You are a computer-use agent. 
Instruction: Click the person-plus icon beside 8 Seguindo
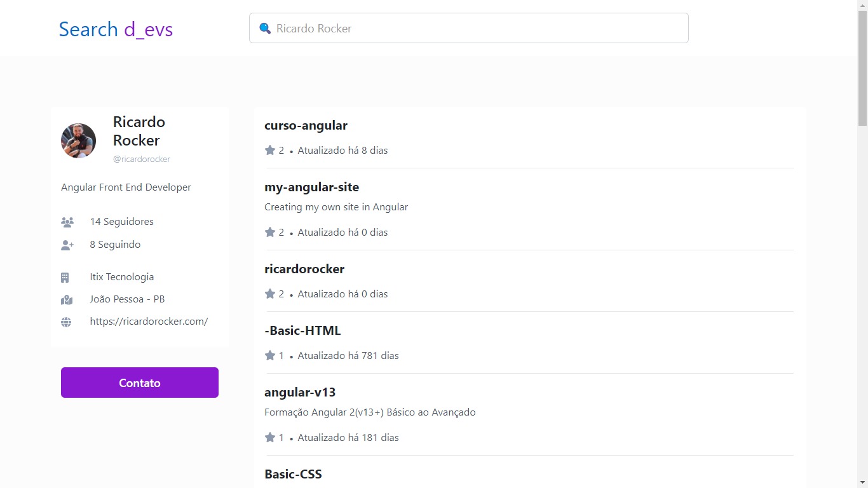coord(67,245)
